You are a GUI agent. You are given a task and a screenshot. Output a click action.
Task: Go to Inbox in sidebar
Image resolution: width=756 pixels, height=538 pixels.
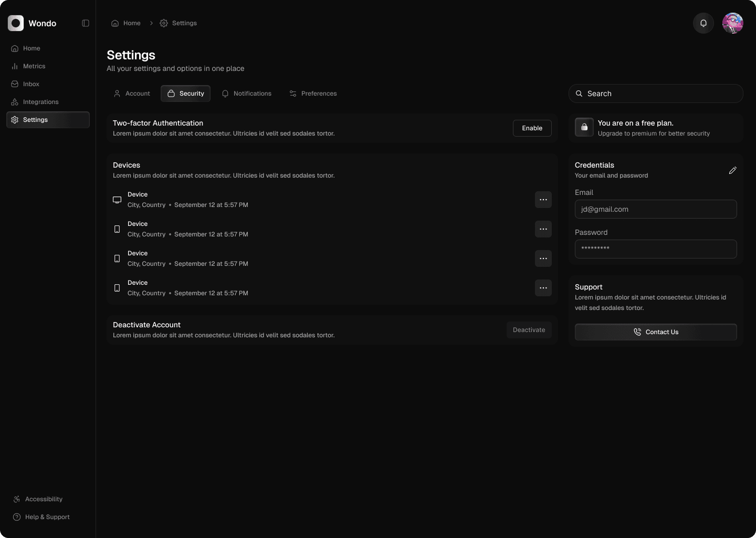click(x=31, y=84)
